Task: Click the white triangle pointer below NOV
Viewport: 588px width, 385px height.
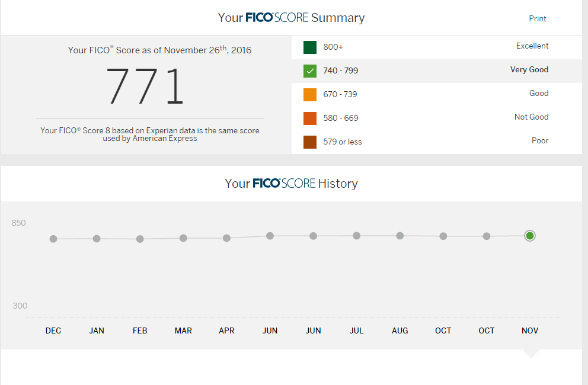Action: 531,354
